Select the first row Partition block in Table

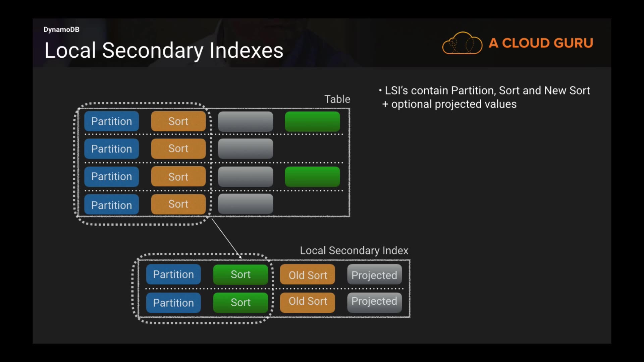point(111,121)
